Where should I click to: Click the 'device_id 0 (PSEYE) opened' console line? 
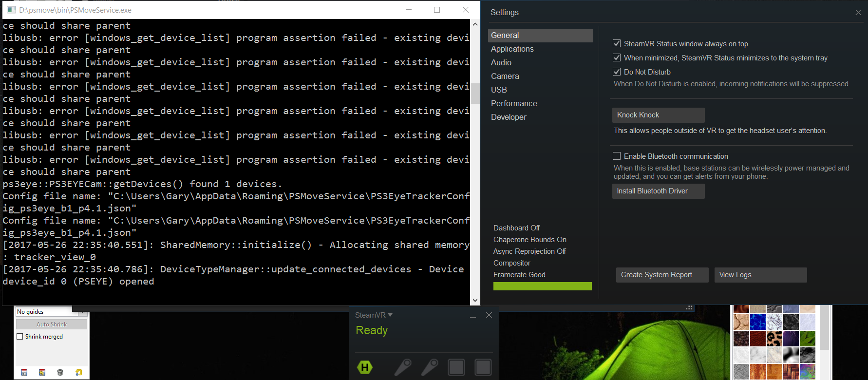pyautogui.click(x=78, y=282)
